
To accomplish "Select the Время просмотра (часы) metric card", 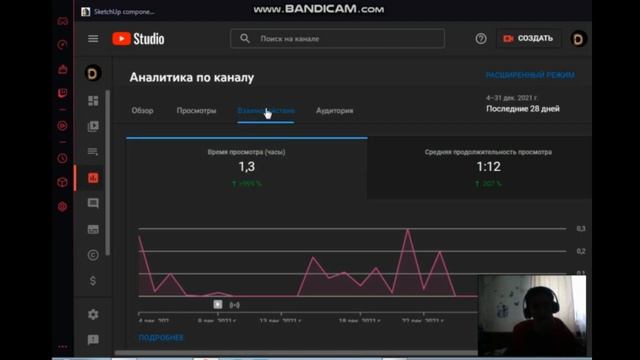I will point(247,168).
